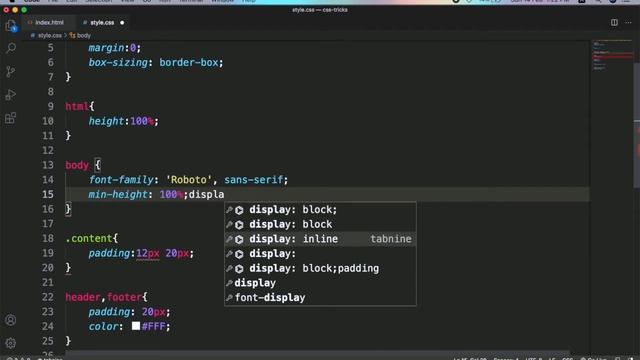Click the minimap code overview

coord(611,56)
